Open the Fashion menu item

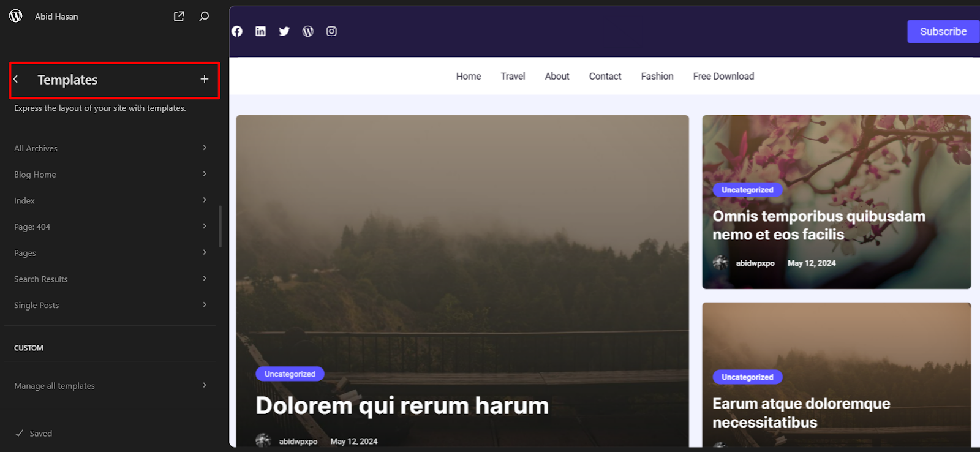click(657, 76)
